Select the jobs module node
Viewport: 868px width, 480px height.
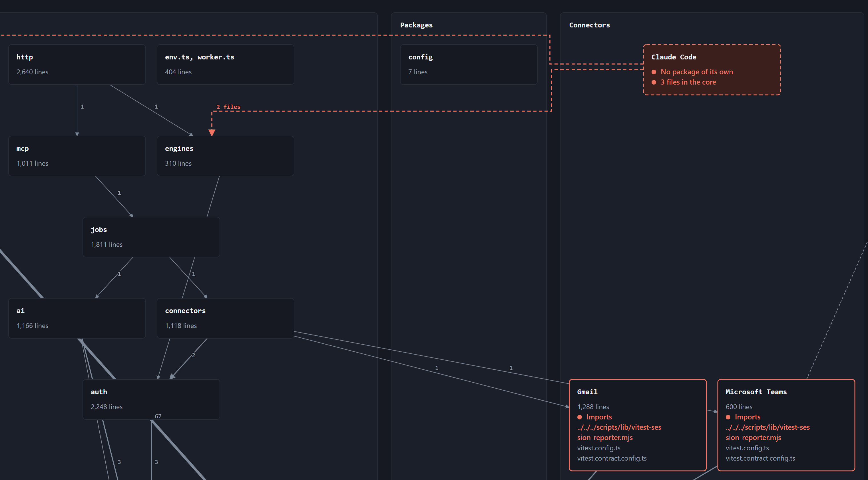pos(151,237)
